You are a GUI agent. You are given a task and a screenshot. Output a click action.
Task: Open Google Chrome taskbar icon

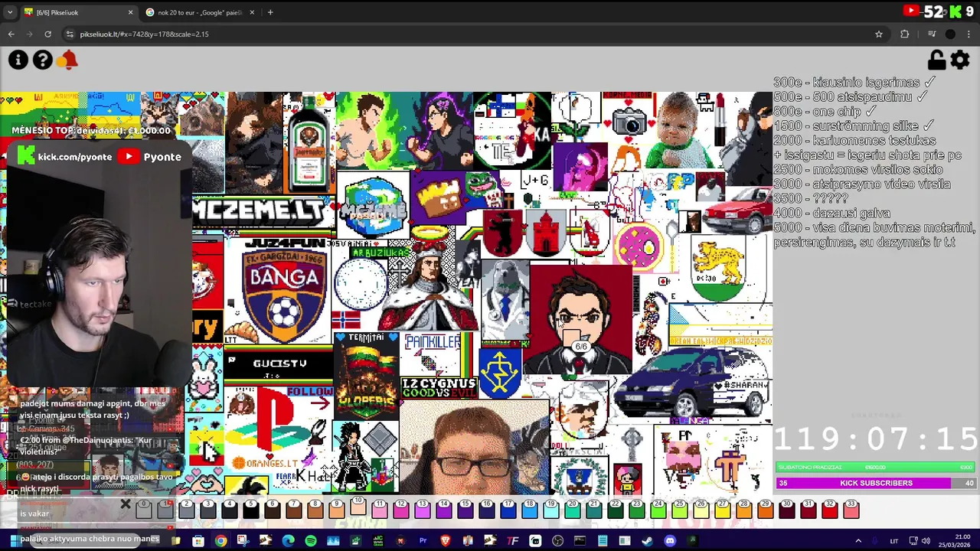(x=220, y=542)
